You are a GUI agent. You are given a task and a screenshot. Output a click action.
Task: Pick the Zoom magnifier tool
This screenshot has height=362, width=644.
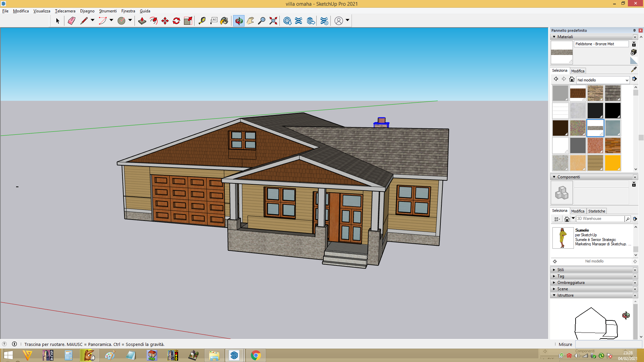[262, 21]
